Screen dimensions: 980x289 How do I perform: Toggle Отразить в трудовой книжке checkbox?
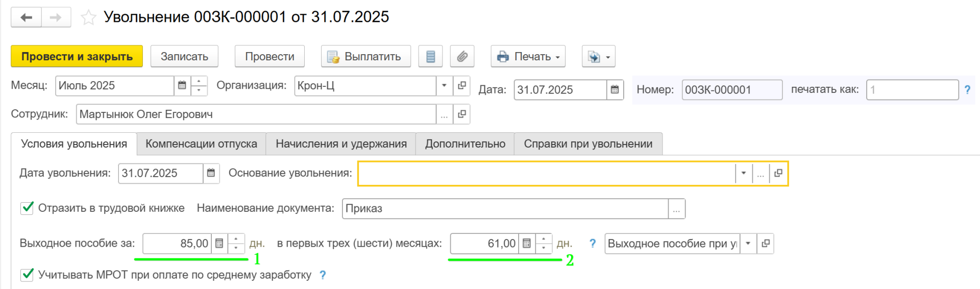point(27,208)
